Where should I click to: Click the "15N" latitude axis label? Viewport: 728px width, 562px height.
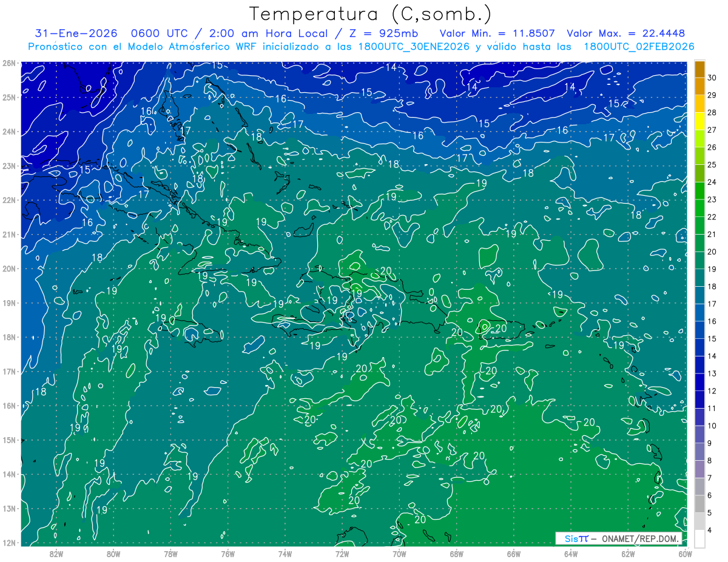tap(9, 440)
